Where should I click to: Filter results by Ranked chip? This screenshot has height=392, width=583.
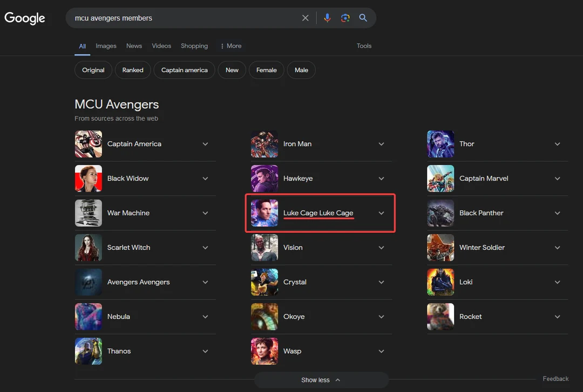point(133,70)
